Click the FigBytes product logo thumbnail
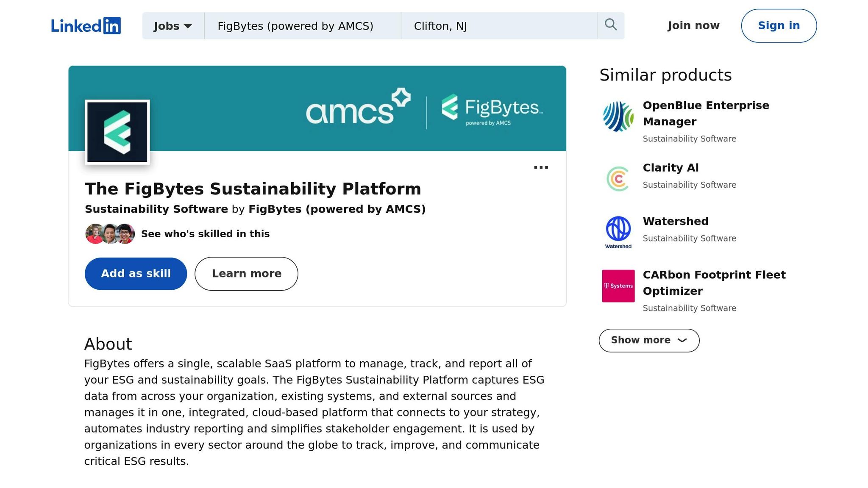Screen dimensions: 868x488 [x=117, y=132]
